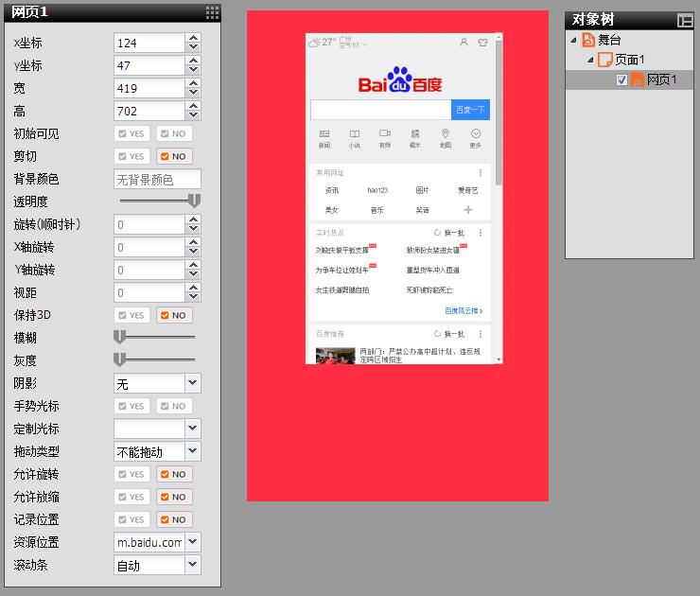Set 记录位置 to YES
700x596 pixels.
(x=131, y=519)
